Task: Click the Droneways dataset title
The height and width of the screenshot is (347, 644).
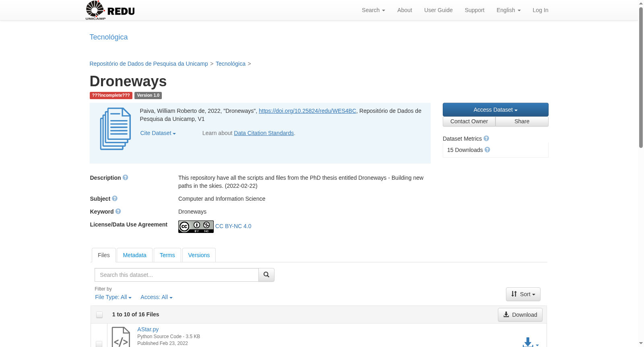Action: 128,81
